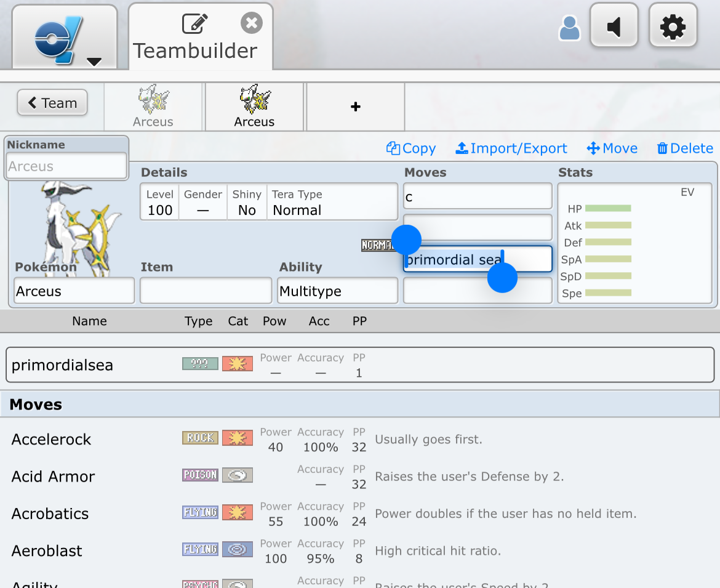Viewport: 720px width, 588px height.
Task: Sort move list by Name
Action: tap(90, 321)
